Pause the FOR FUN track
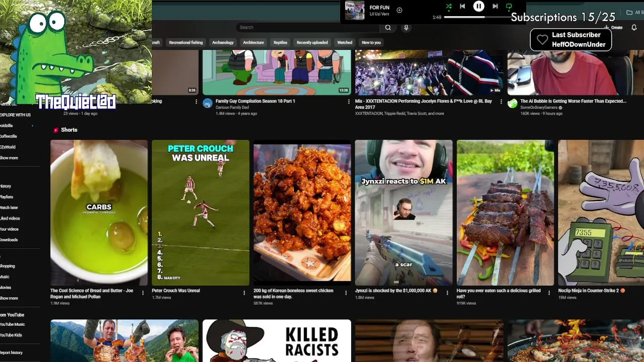The image size is (644, 362). (478, 6)
